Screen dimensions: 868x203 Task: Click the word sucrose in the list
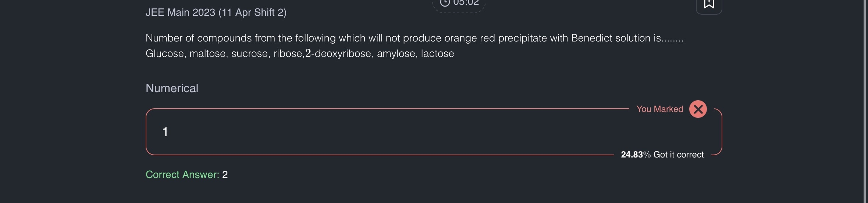[249, 54]
